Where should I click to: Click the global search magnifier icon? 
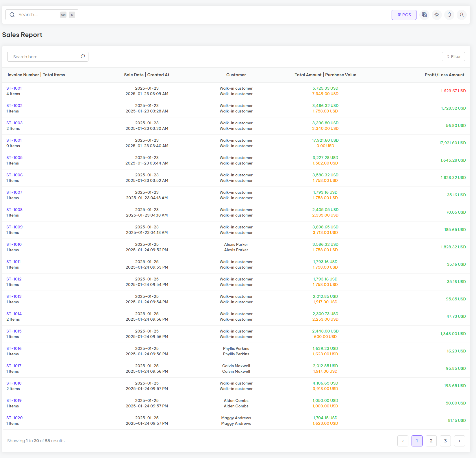(12, 15)
